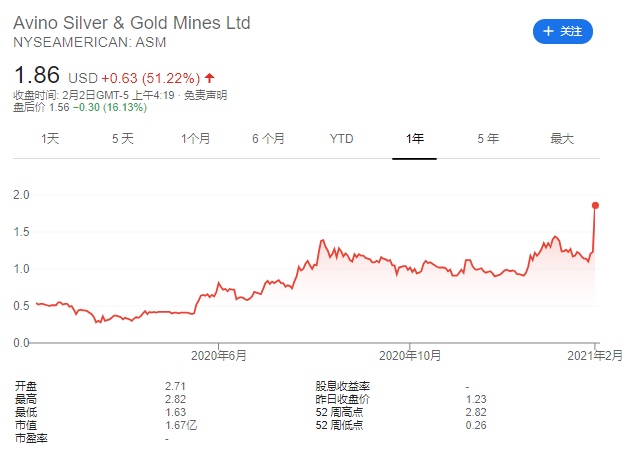Click the plus icon in follow button

[x=548, y=32]
